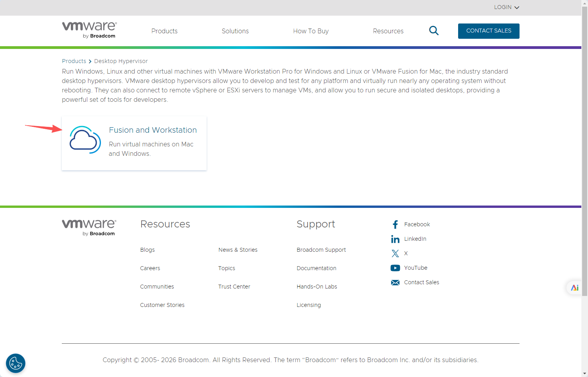Viewport: 588px width, 377px height.
Task: Open the Topics footer link
Action: (227, 268)
